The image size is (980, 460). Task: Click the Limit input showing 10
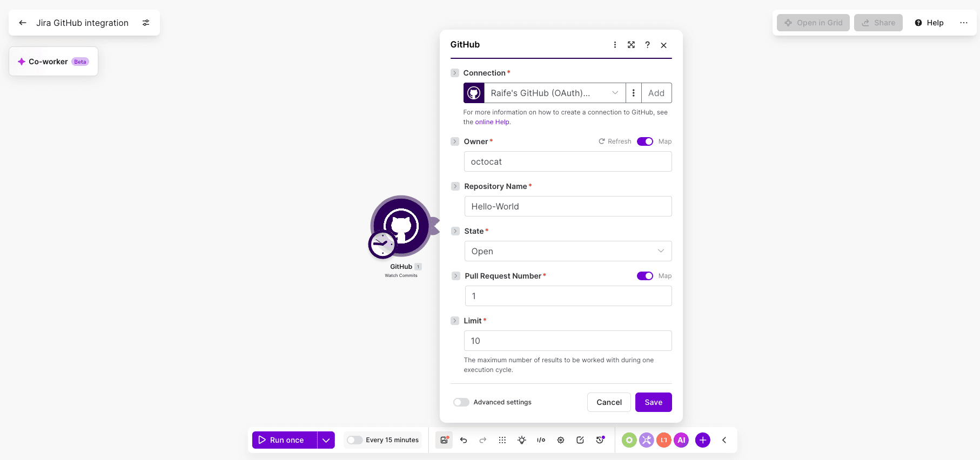568,341
